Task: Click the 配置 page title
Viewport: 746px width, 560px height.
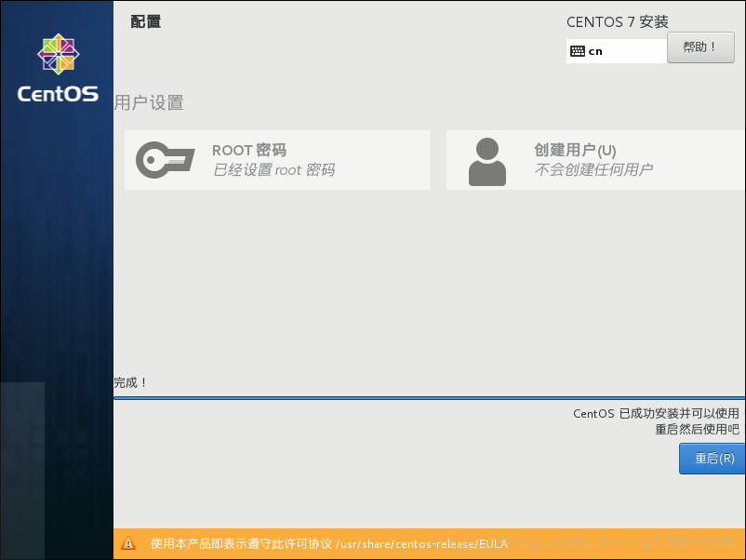Action: [x=146, y=21]
